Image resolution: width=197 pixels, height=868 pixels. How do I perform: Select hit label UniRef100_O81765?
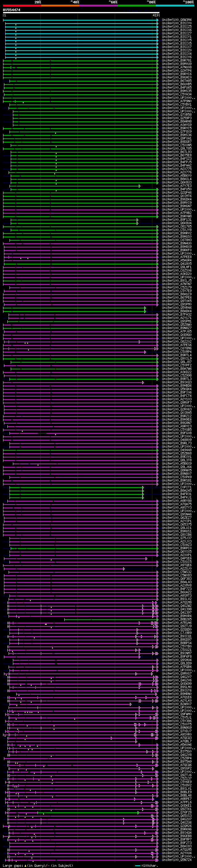[177, 226]
